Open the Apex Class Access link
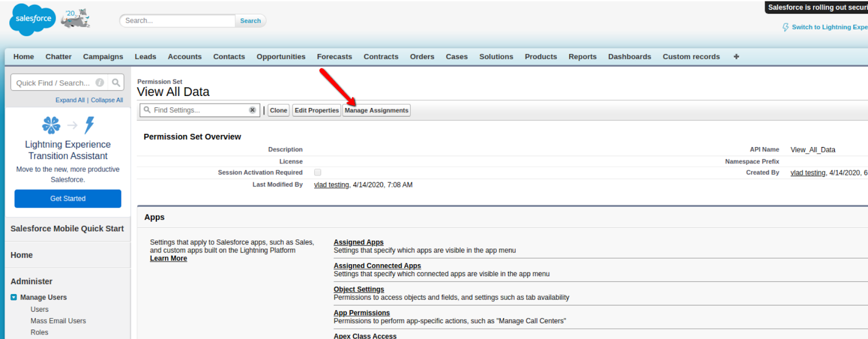Screen dimensions: 868x339 (365, 336)
